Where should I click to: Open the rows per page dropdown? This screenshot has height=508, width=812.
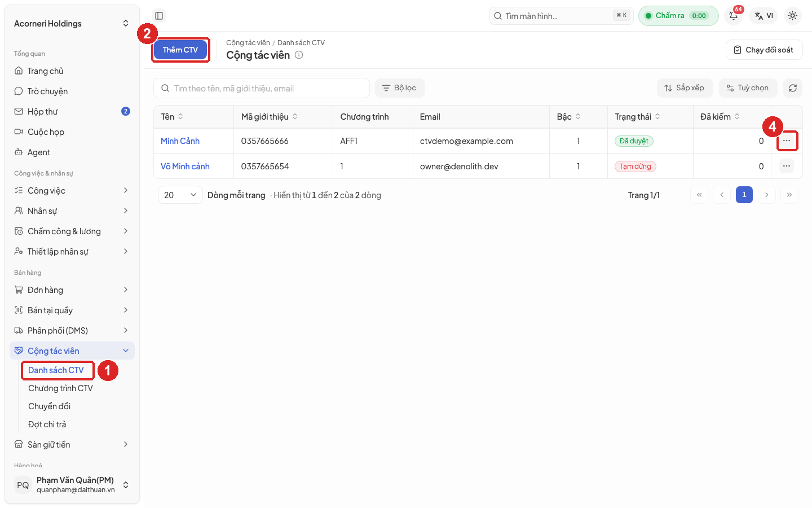(x=180, y=195)
